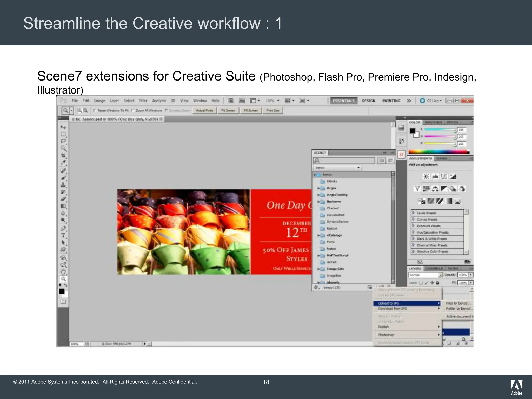Image resolution: width=532 pixels, height=399 pixels.
Task: Enable Zoom All Windows checkbox
Action: tap(133, 110)
